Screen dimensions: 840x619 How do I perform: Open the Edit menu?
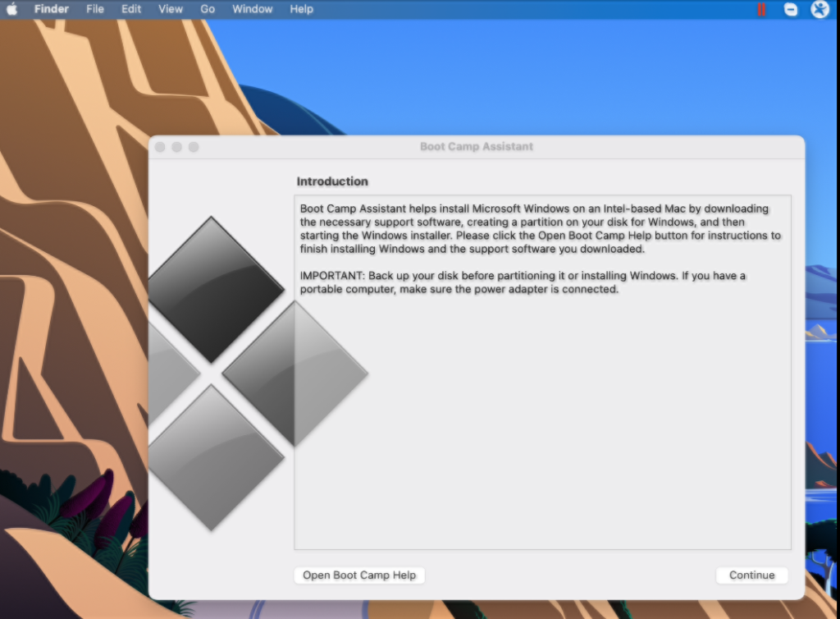point(131,9)
